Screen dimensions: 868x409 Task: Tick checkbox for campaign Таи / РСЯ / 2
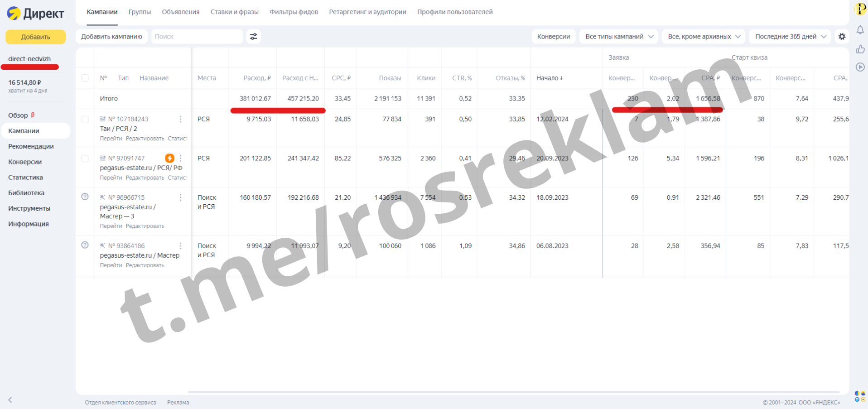pos(85,120)
